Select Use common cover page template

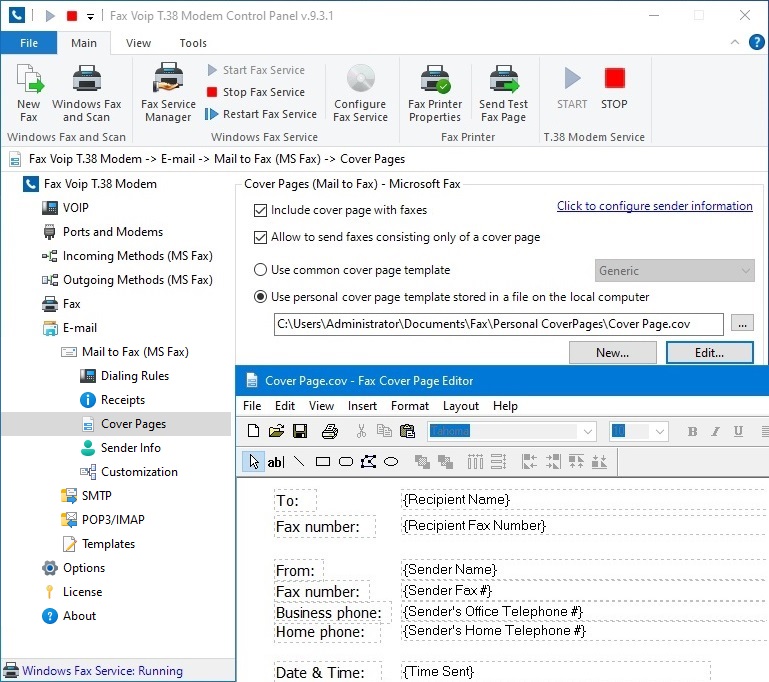point(260,270)
